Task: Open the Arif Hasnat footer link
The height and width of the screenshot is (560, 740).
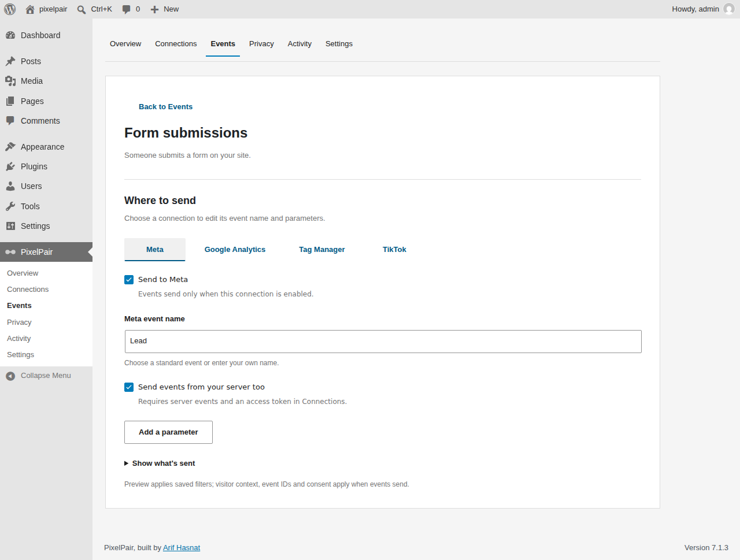Action: [182, 548]
